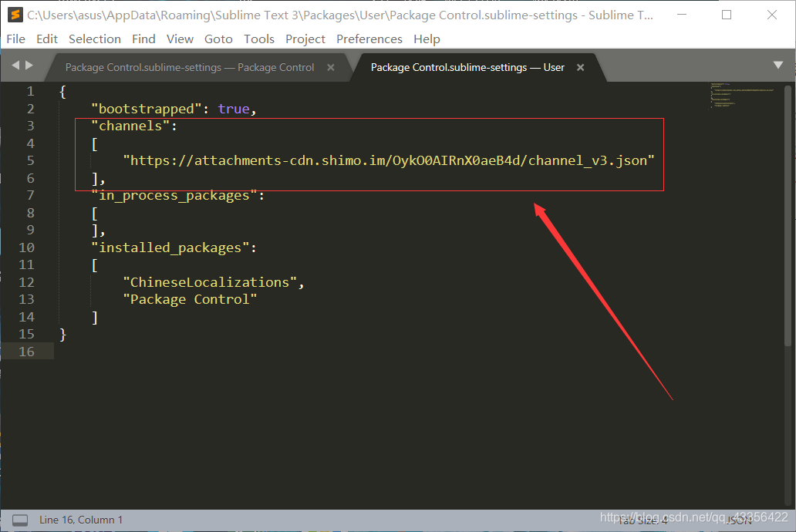This screenshot has height=532, width=796.
Task: Go to previous tab with left arrow
Action: point(15,65)
